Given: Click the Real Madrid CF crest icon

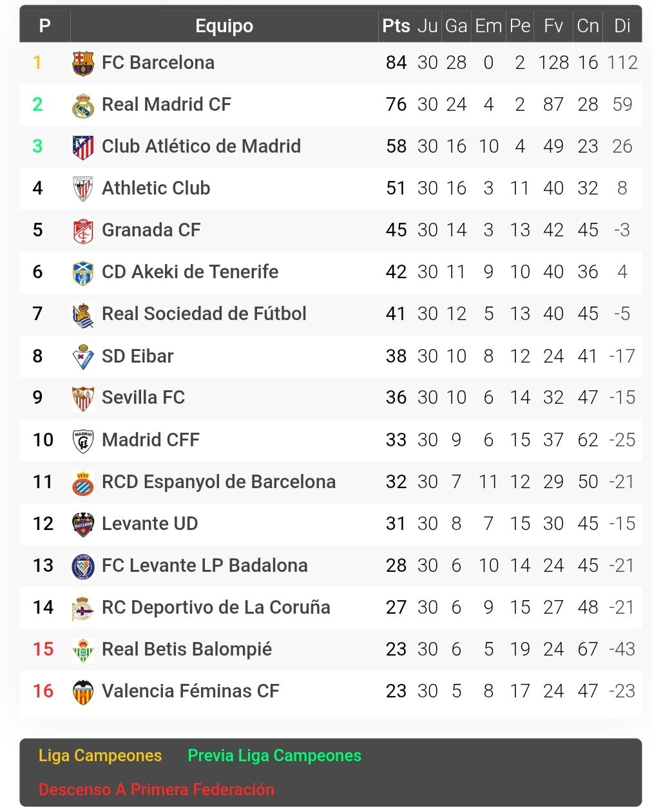Looking at the screenshot, I should pyautogui.click(x=83, y=105).
